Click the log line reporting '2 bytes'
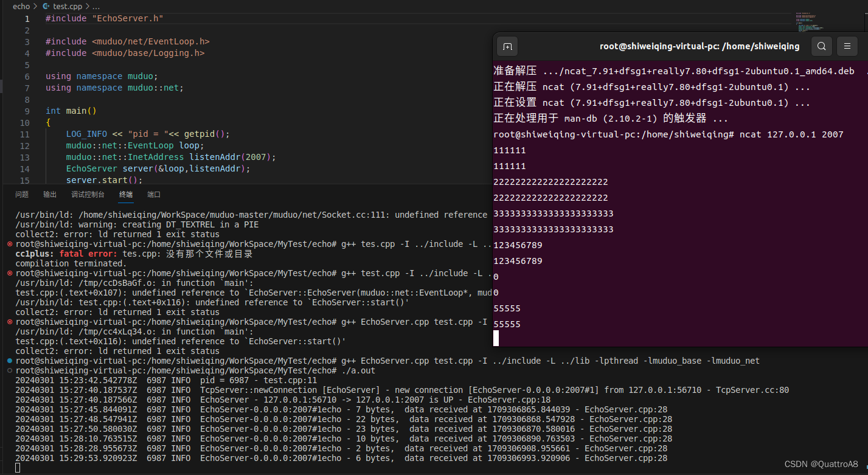Screen dimensions: 868x475 341,448
